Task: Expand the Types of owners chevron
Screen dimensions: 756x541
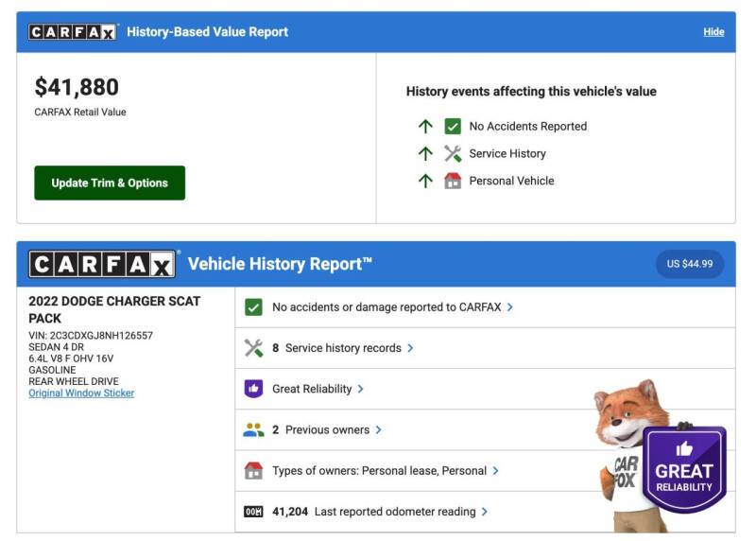Action: point(495,470)
